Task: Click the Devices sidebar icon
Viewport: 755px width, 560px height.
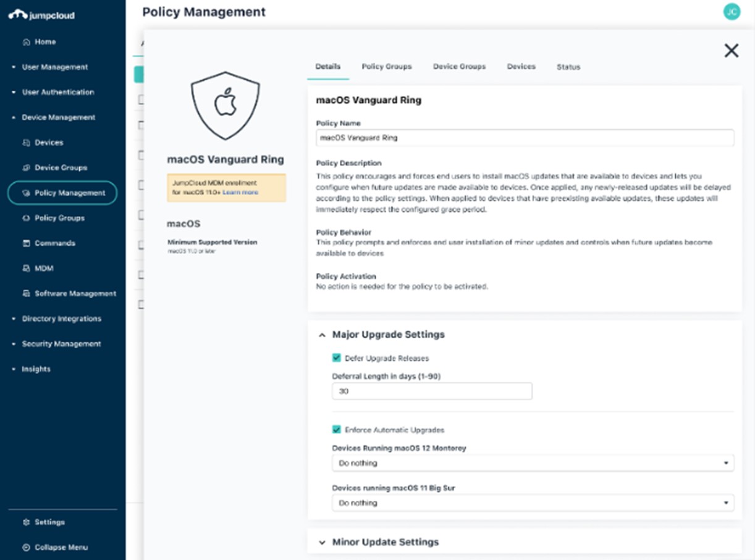Action: pyautogui.click(x=26, y=143)
